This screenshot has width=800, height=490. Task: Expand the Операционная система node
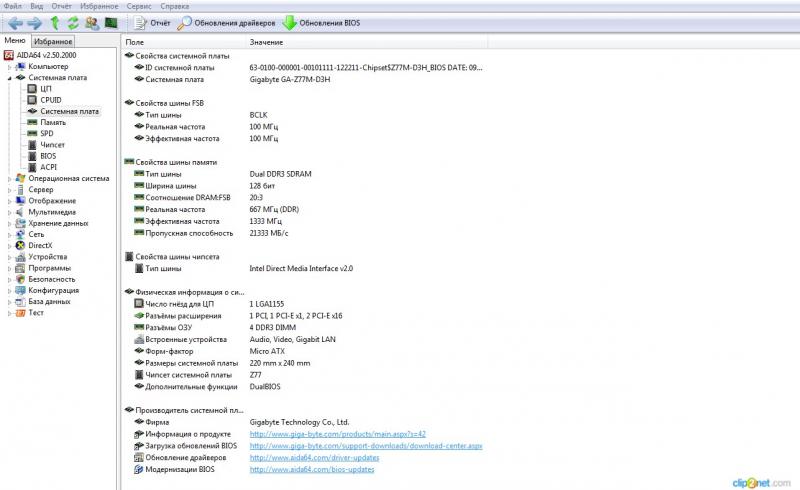click(x=9, y=179)
